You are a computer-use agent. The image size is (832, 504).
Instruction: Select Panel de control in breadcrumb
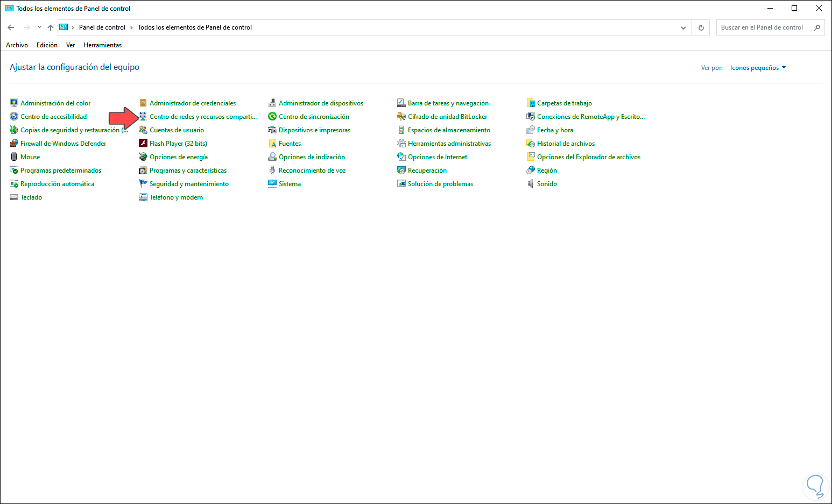point(103,27)
